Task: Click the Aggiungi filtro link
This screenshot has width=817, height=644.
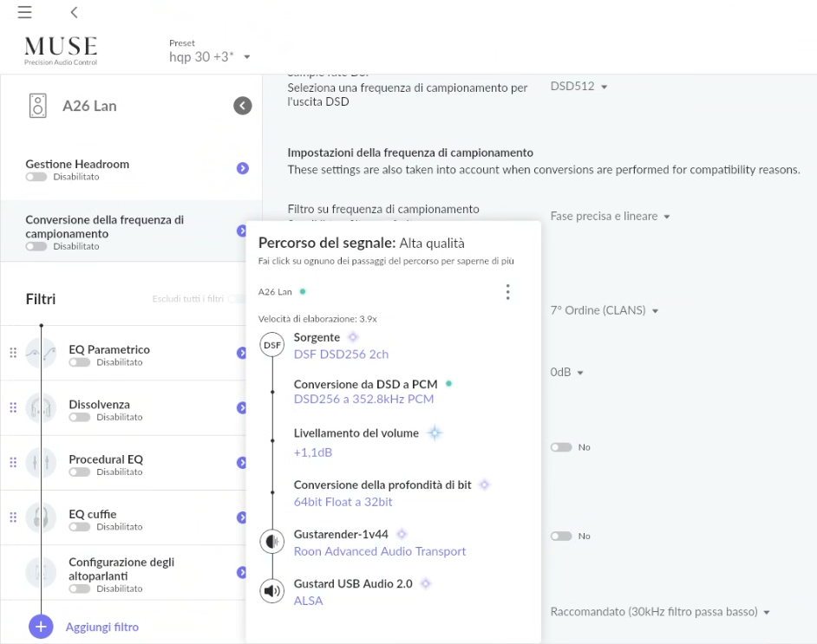Action: pos(102,627)
